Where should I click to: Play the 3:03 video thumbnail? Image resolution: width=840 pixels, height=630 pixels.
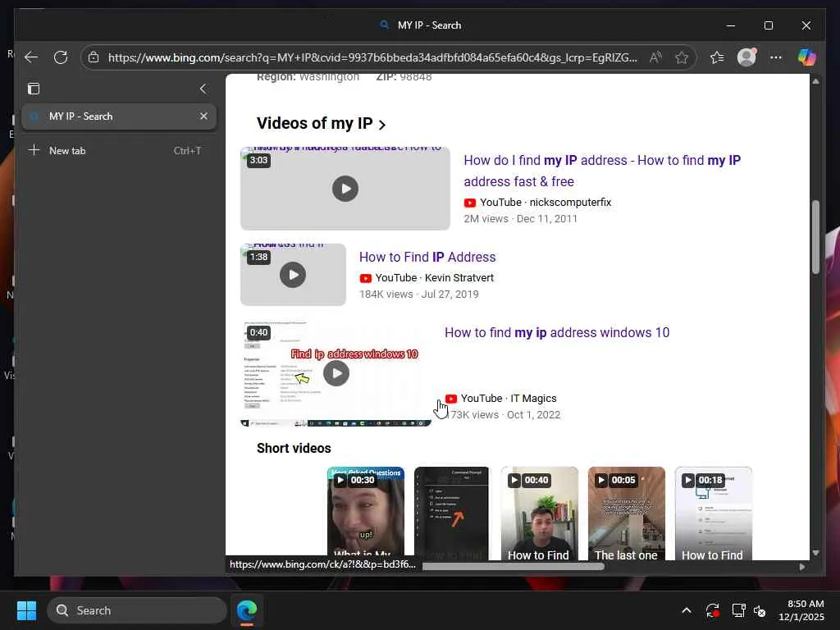pos(345,189)
